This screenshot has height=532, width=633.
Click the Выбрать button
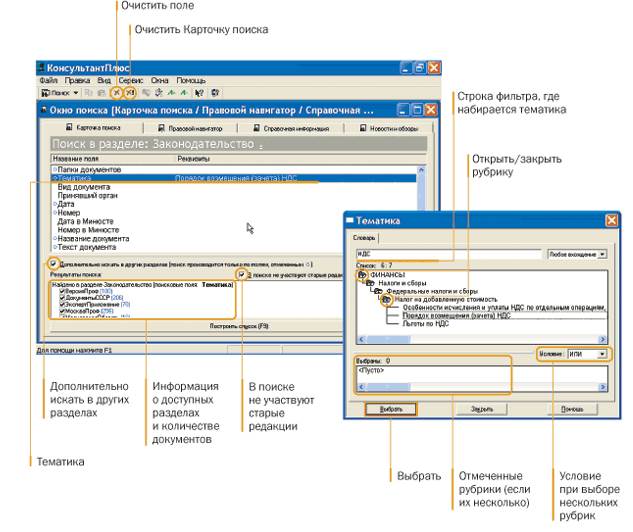391,409
